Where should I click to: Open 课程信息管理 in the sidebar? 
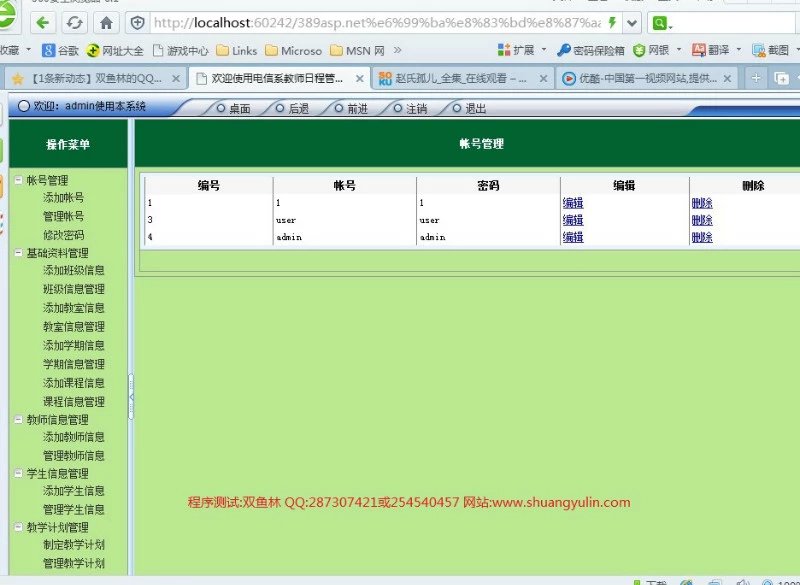pyautogui.click(x=73, y=402)
